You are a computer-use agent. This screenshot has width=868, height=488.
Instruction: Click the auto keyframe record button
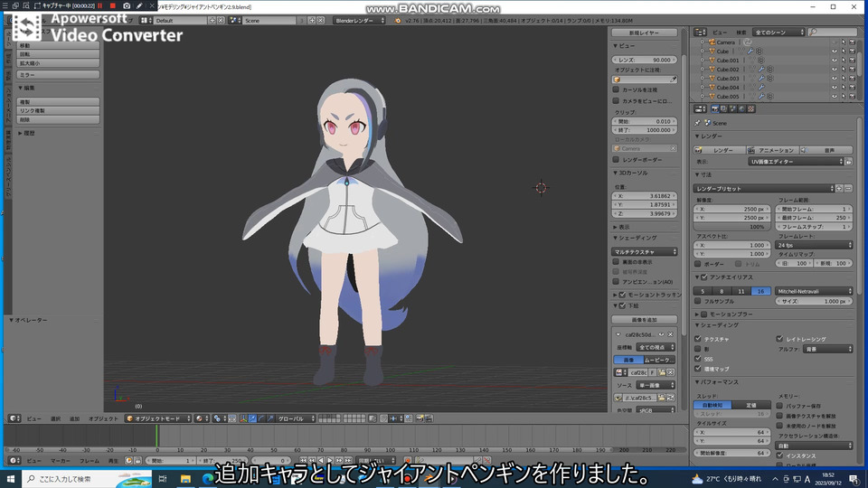pyautogui.click(x=408, y=460)
